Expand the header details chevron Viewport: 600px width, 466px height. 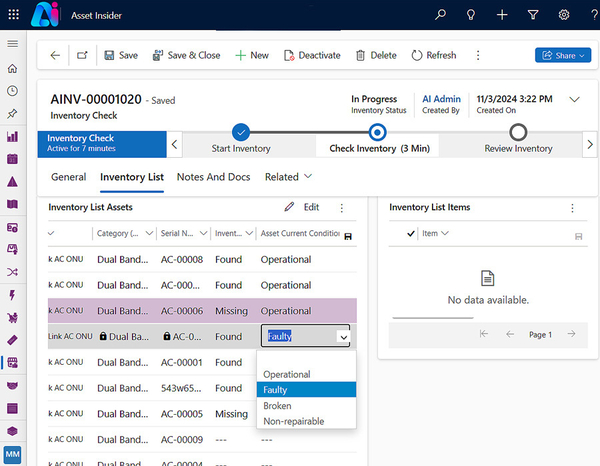tap(574, 99)
